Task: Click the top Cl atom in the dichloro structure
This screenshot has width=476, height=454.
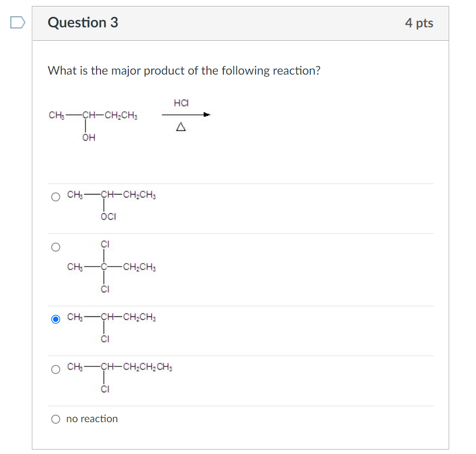Action: pos(104,244)
